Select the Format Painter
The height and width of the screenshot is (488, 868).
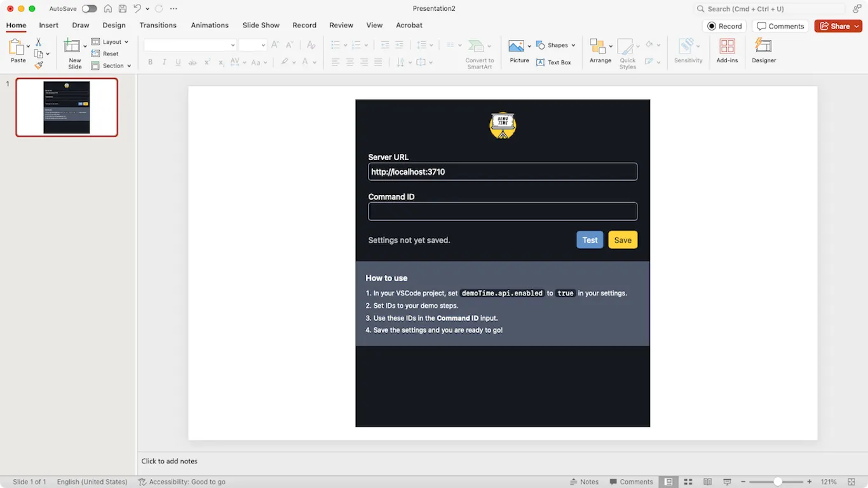coord(38,65)
